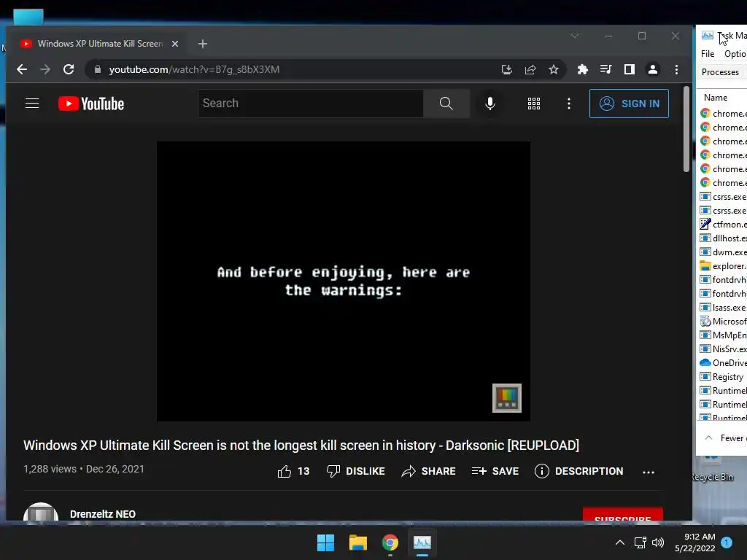Open the Chrome three-dot menu

pos(676,69)
